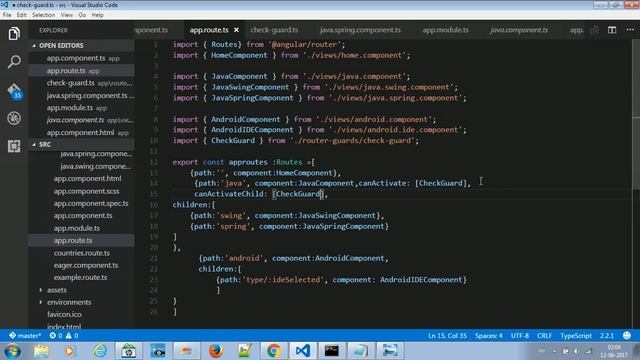The width and height of the screenshot is (640, 360).
Task: Switch to the app.module.ts tab
Action: [x=446, y=30]
